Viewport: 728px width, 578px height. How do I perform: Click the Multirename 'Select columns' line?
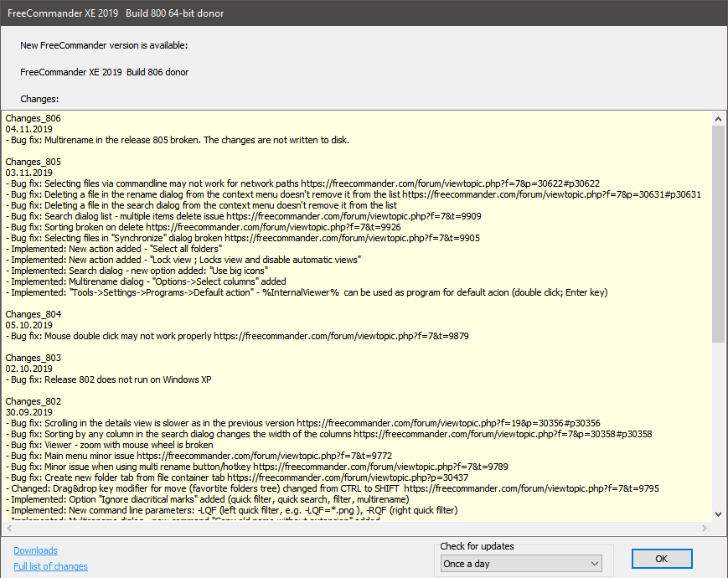coord(146,281)
